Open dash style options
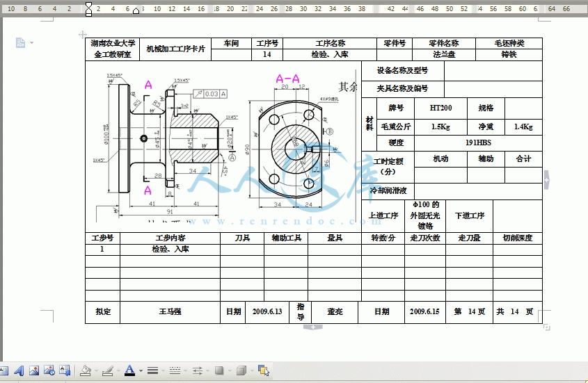 click(175, 370)
